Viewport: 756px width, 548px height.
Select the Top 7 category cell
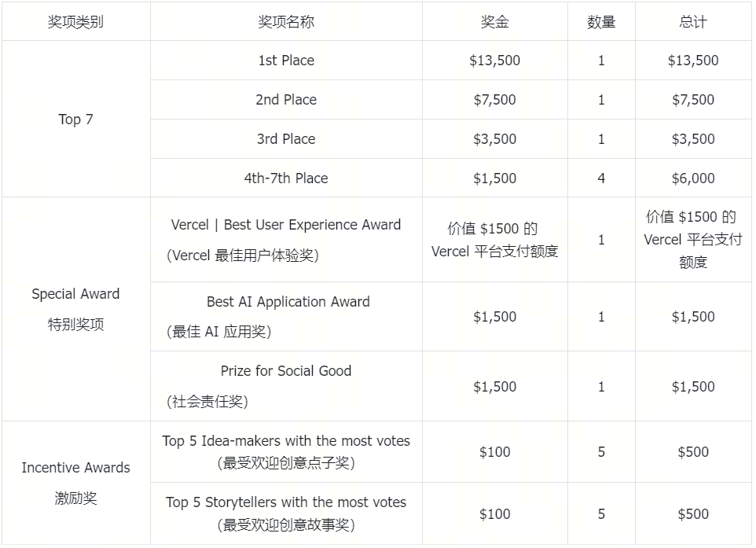[x=75, y=120]
